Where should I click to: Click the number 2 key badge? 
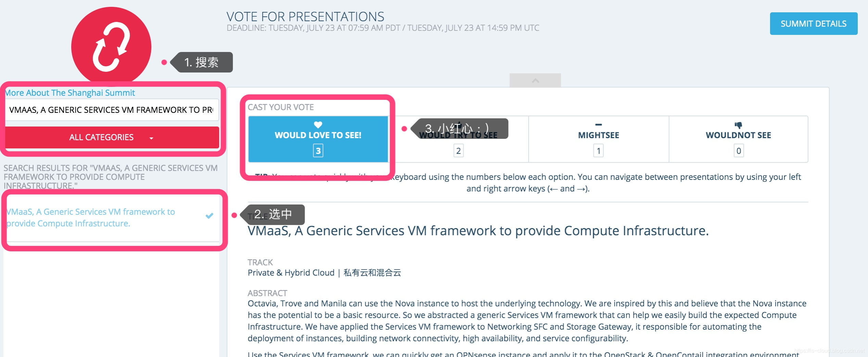point(458,151)
